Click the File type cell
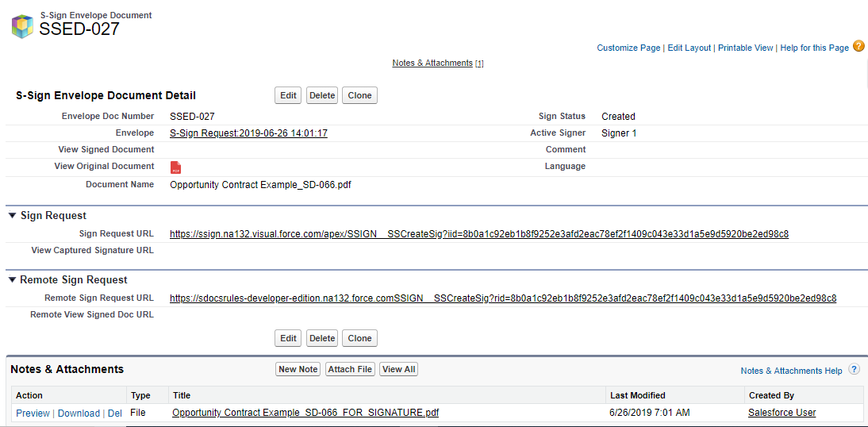The height and width of the screenshot is (427, 868). tap(137, 413)
